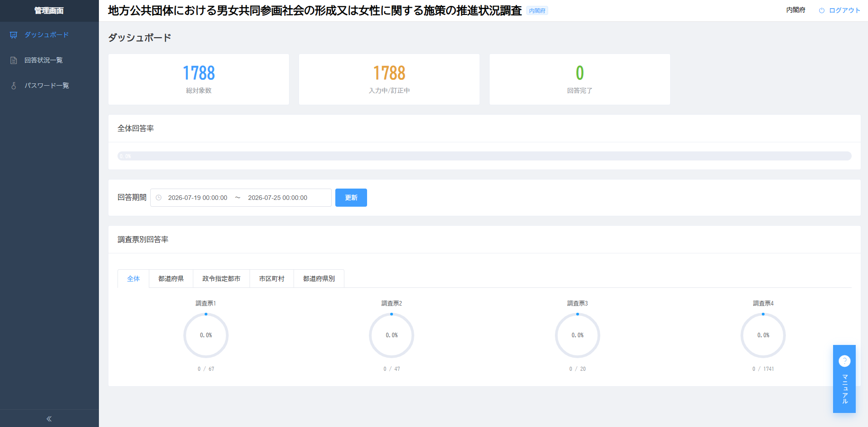
Task: Click the ダッシュボード page heading
Action: pos(140,38)
